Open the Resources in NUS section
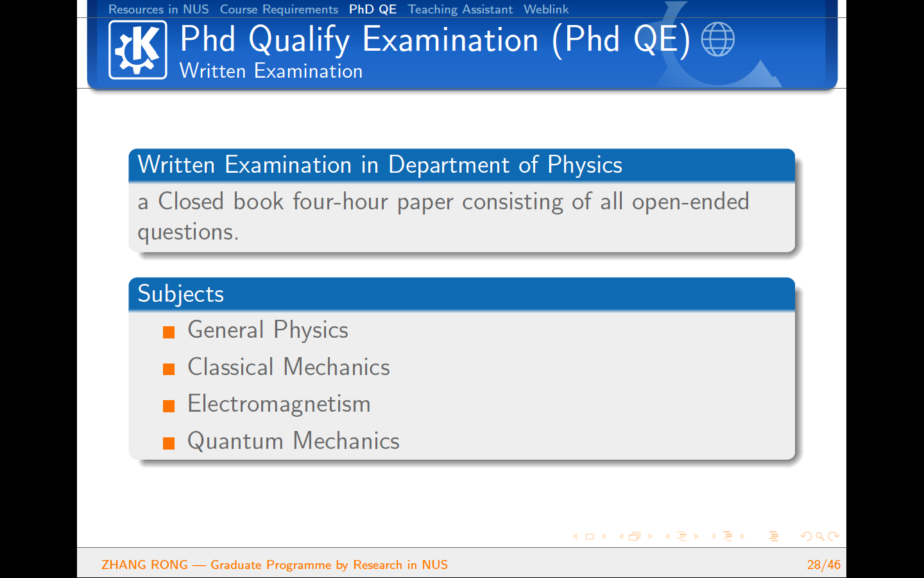 (x=158, y=9)
